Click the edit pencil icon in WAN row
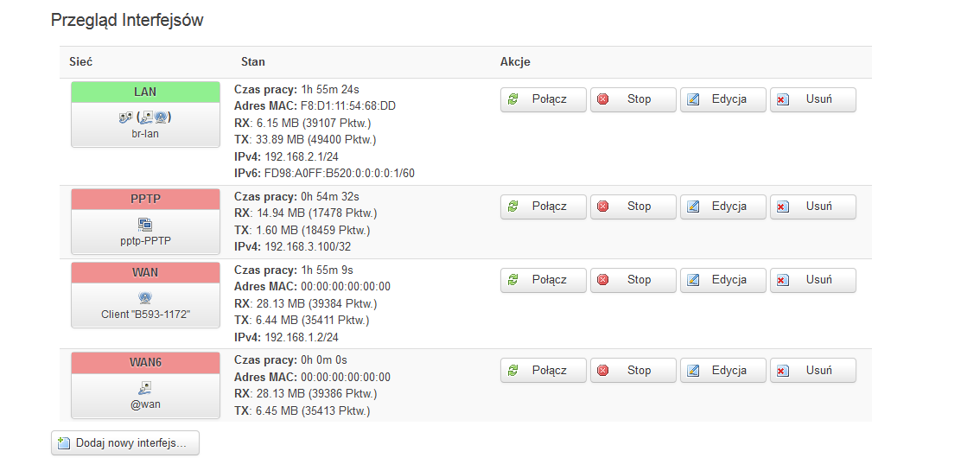Screen dimensions: 980x458 coord(692,280)
